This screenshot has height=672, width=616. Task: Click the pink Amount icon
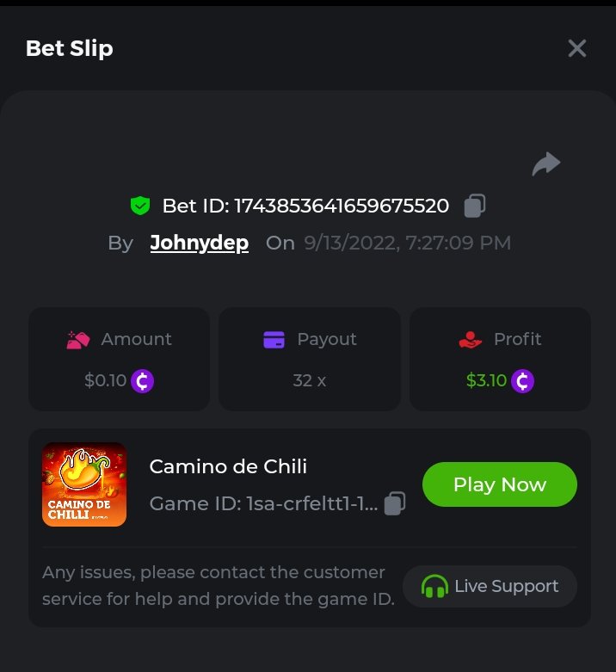click(x=78, y=340)
